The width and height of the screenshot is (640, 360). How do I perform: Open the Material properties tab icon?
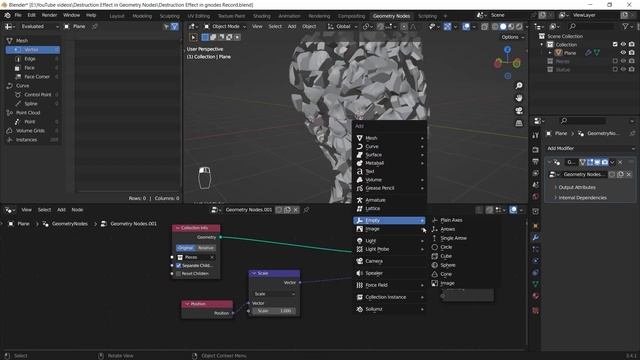point(536,296)
